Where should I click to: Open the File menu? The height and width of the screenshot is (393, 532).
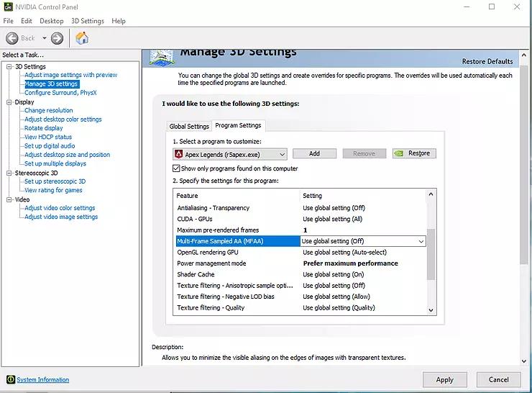click(x=8, y=21)
